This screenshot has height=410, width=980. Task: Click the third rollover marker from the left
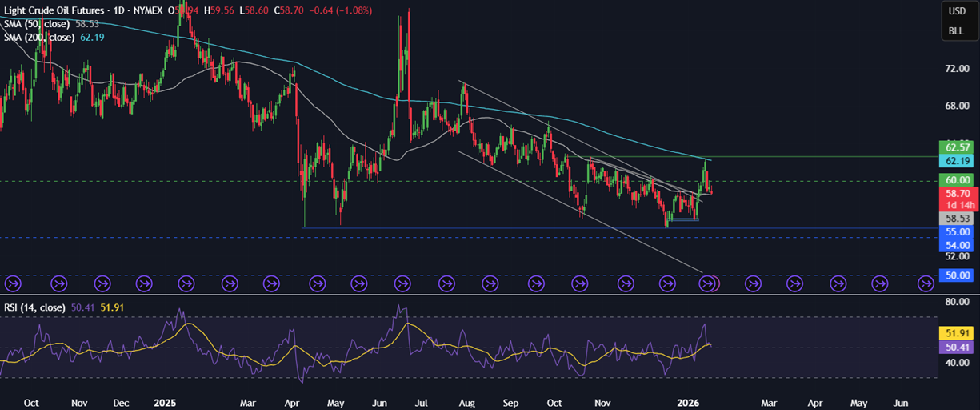click(x=102, y=283)
